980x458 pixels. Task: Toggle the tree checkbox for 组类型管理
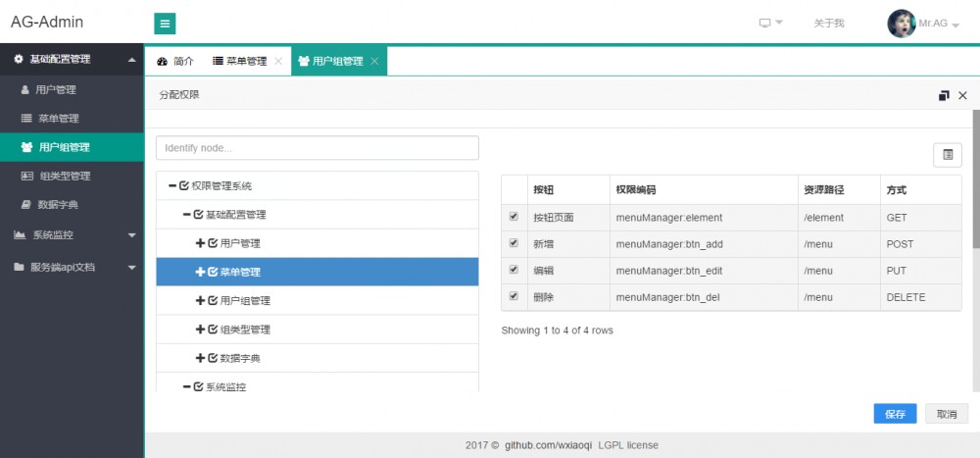tap(213, 331)
